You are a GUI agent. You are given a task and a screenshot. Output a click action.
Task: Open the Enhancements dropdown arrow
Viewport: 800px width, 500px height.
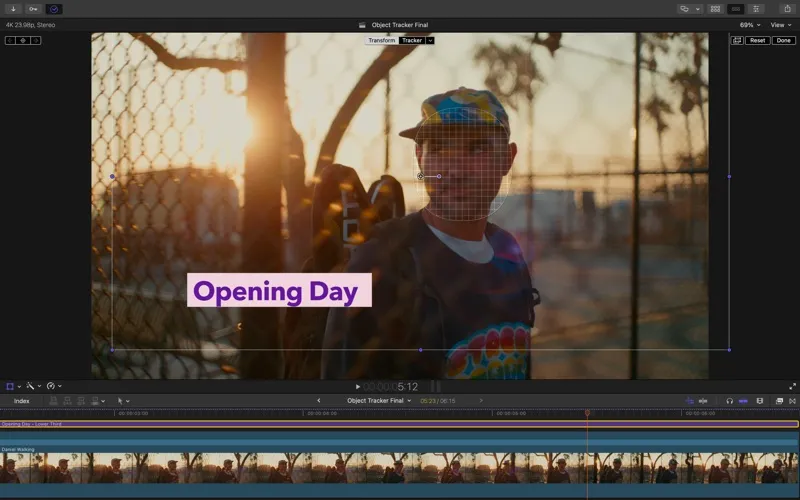click(39, 387)
